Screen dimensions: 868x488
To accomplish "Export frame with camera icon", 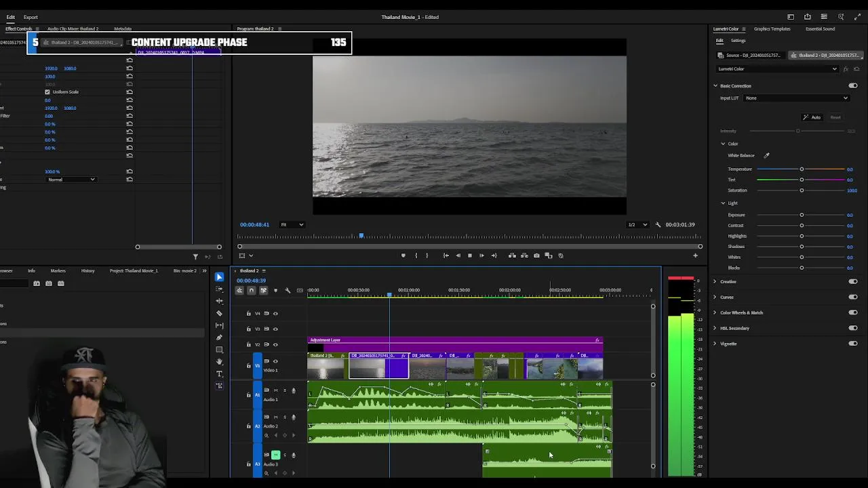I will tap(536, 256).
